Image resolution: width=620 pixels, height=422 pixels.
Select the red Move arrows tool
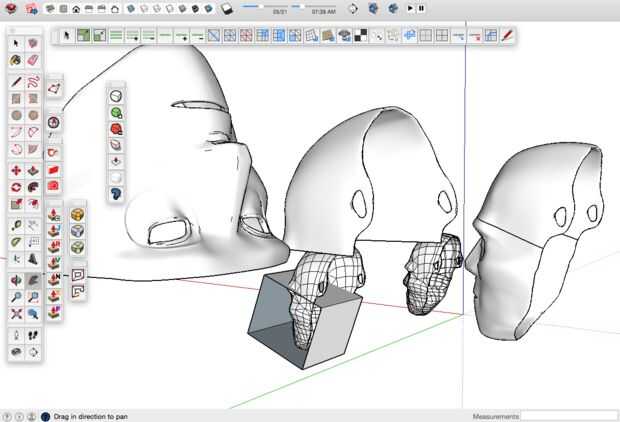point(16,170)
